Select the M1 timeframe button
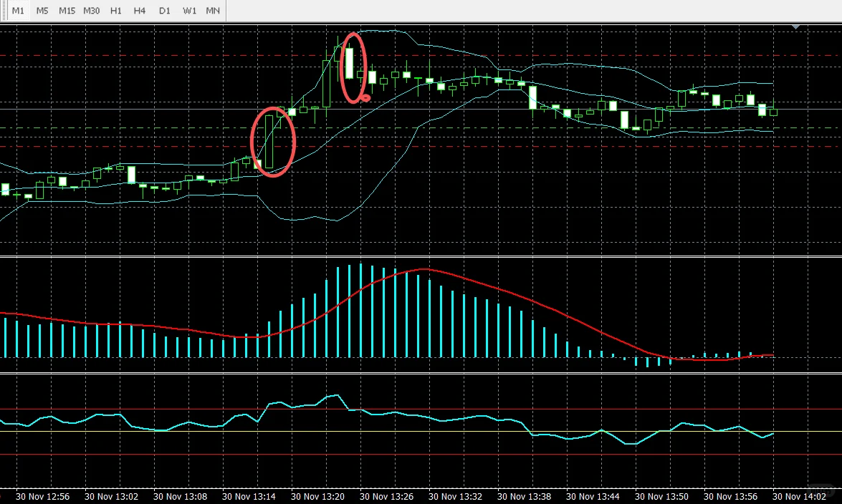This screenshot has width=842, height=504. click(x=18, y=11)
